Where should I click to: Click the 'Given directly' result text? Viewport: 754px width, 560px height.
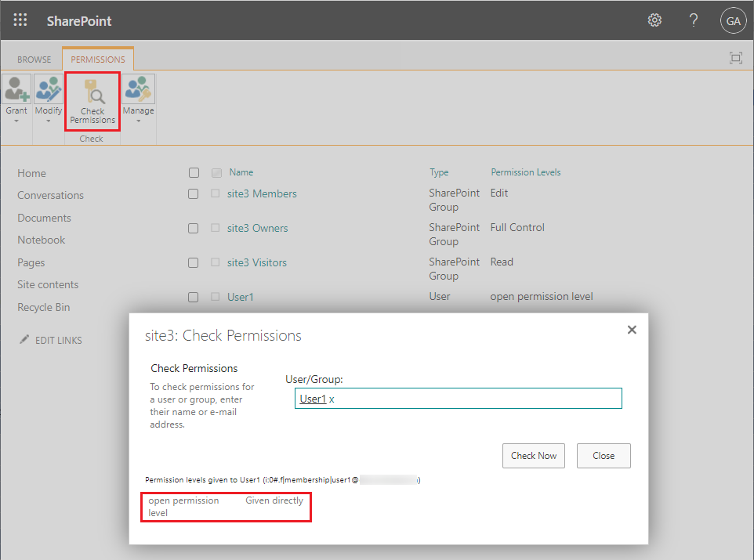coord(274,500)
